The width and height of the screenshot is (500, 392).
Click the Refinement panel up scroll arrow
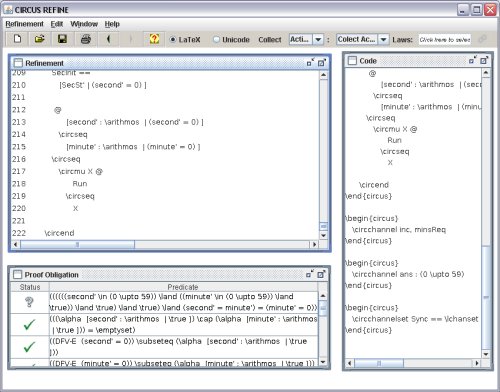tap(323, 75)
